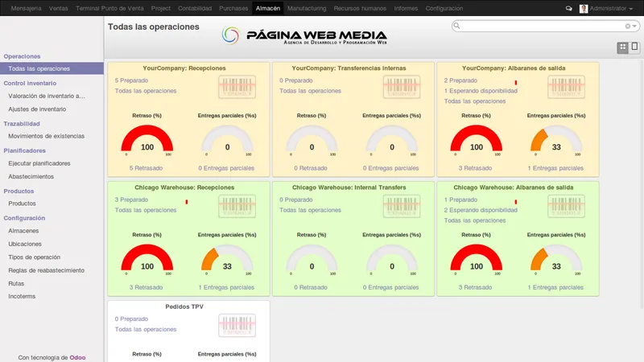Click the search magnifier icon
Screen dimensions: 644x362
pos(456,26)
